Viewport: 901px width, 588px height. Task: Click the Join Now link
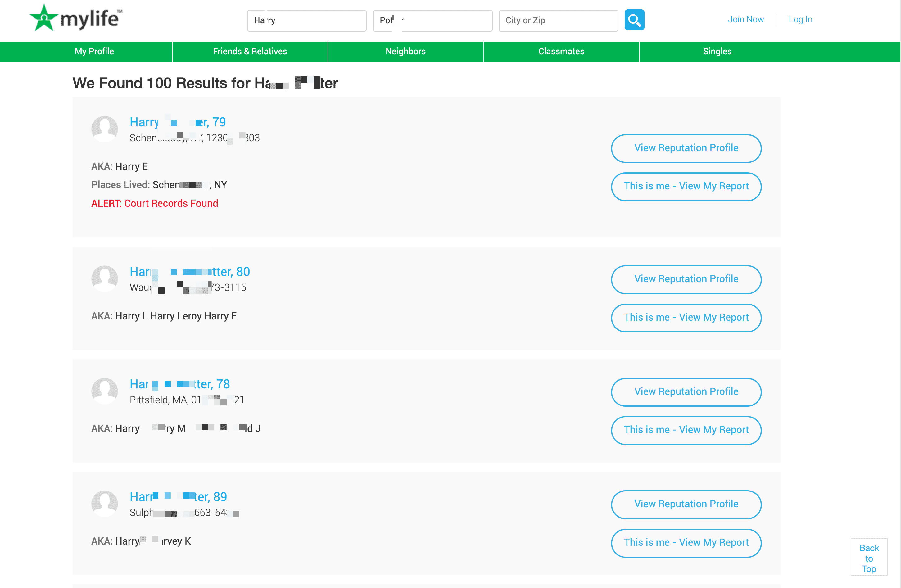coord(745,20)
